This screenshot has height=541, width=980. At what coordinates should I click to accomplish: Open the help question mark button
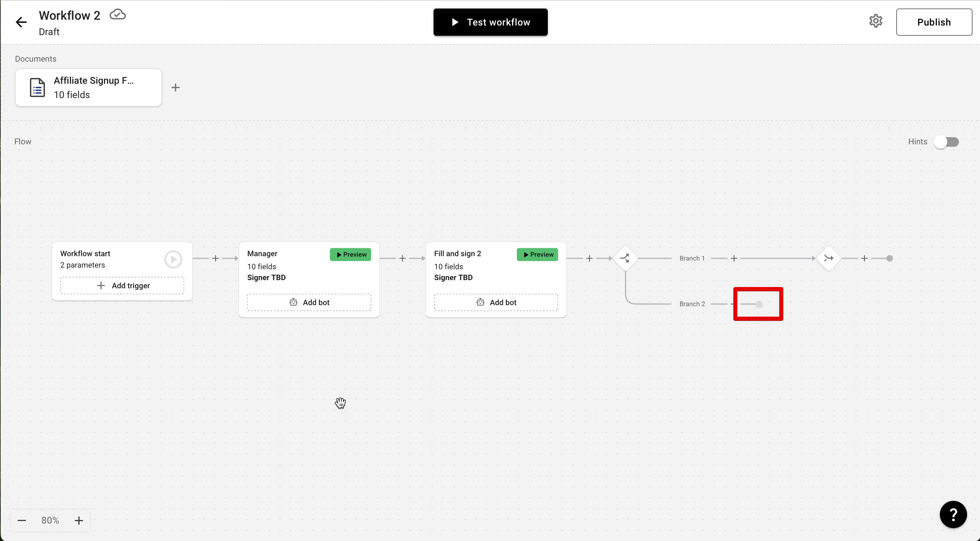pyautogui.click(x=953, y=515)
